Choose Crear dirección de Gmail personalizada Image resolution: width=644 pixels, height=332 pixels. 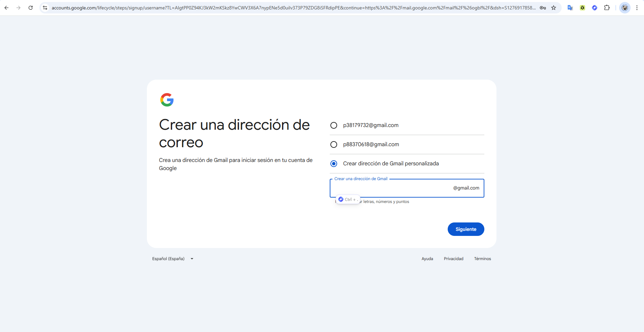click(334, 164)
